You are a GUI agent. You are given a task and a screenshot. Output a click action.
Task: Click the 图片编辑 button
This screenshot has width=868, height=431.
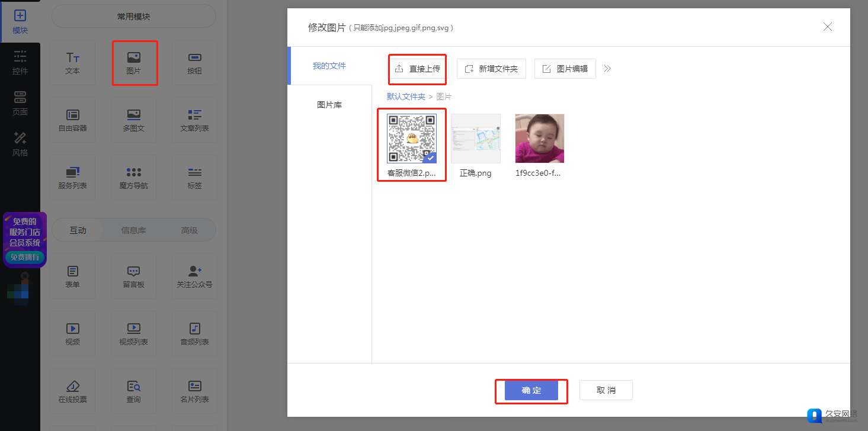click(565, 69)
